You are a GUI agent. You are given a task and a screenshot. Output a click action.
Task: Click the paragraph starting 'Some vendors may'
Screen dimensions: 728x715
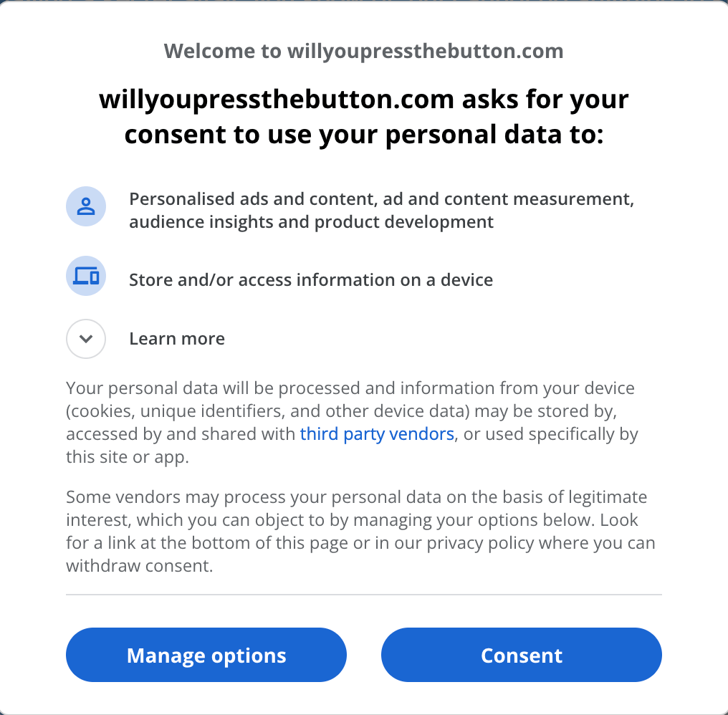tap(358, 531)
